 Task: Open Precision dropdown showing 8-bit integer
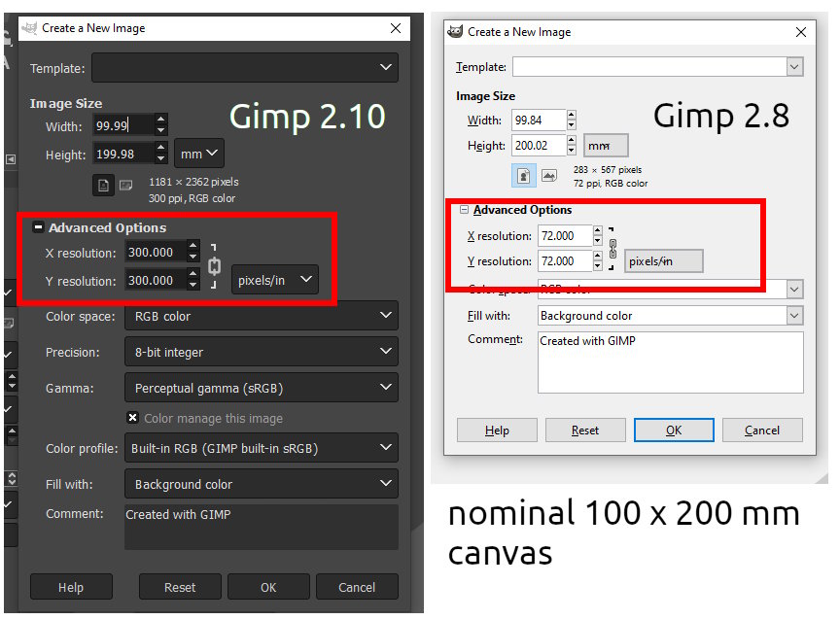[x=262, y=352]
